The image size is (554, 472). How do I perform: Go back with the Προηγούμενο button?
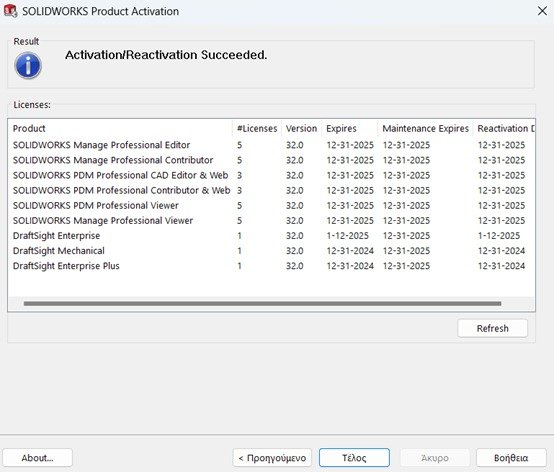click(272, 458)
